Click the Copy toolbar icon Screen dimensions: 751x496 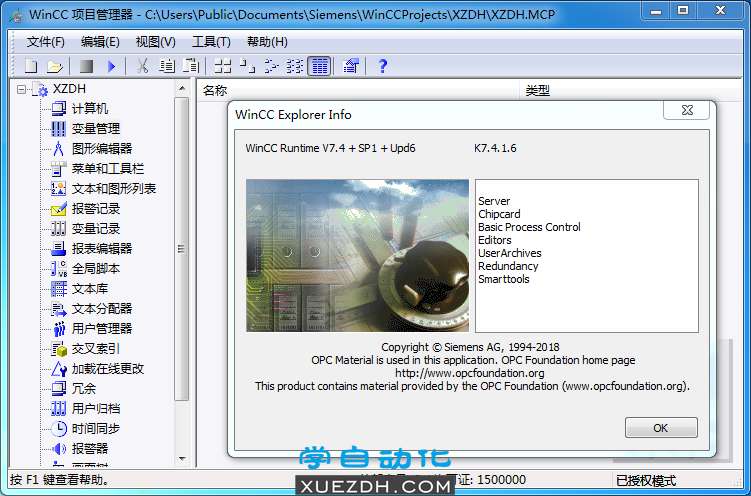[167, 66]
